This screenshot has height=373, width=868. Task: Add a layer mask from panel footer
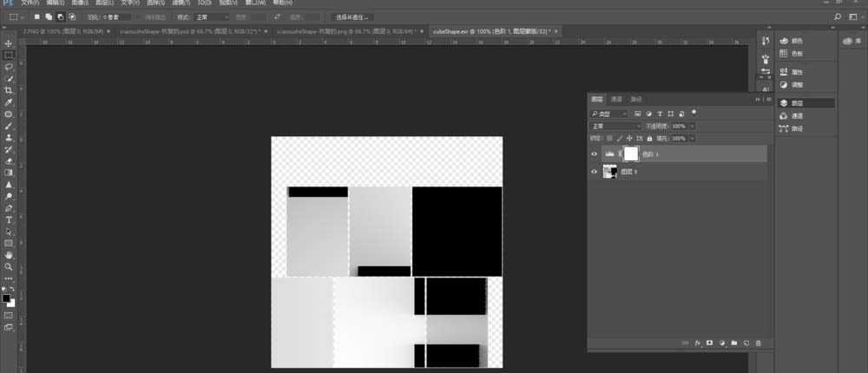(x=710, y=344)
